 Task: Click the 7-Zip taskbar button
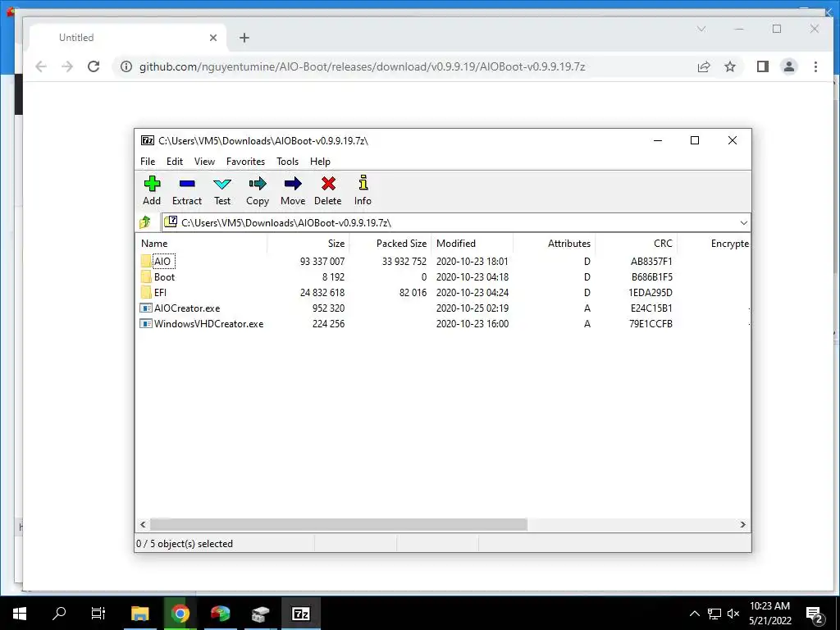[x=300, y=614]
